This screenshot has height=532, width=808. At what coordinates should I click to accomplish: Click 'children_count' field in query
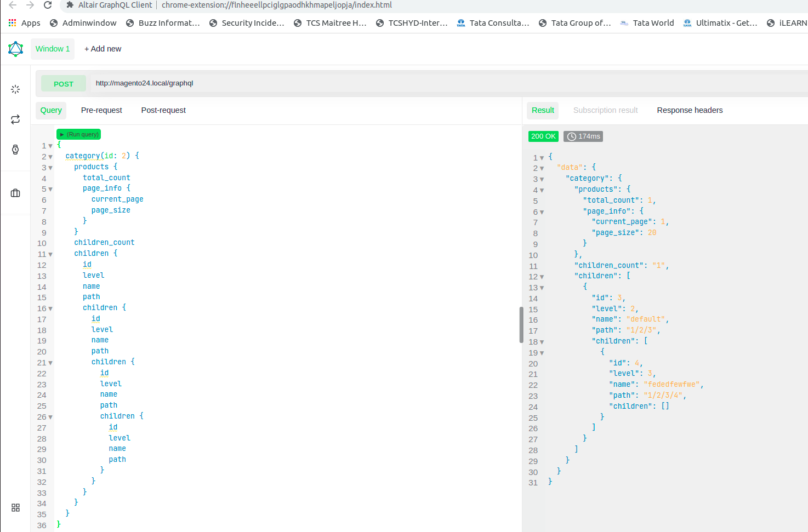104,243
